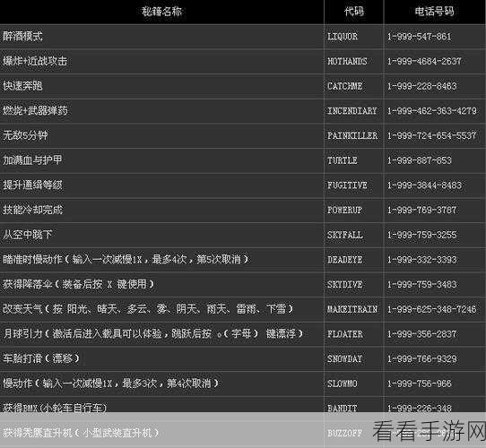Click the phone number in the CATCHME row

click(421, 86)
